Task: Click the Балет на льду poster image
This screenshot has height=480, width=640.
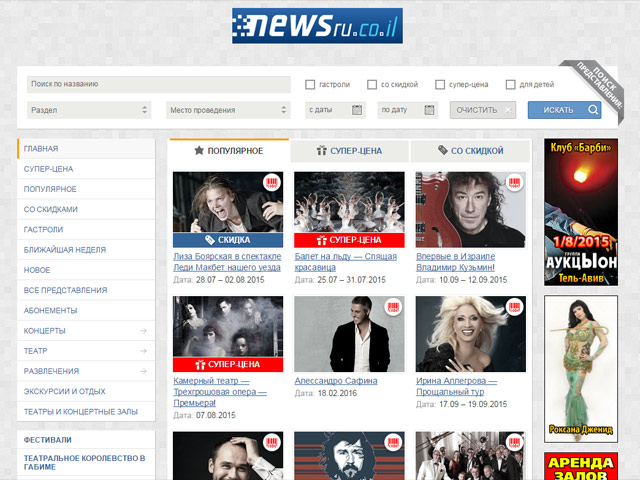Action: point(349,202)
